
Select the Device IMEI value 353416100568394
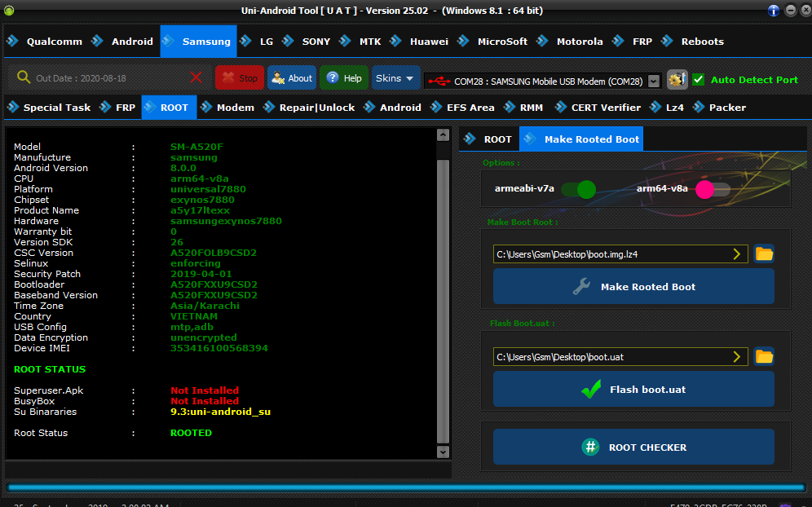coord(219,348)
